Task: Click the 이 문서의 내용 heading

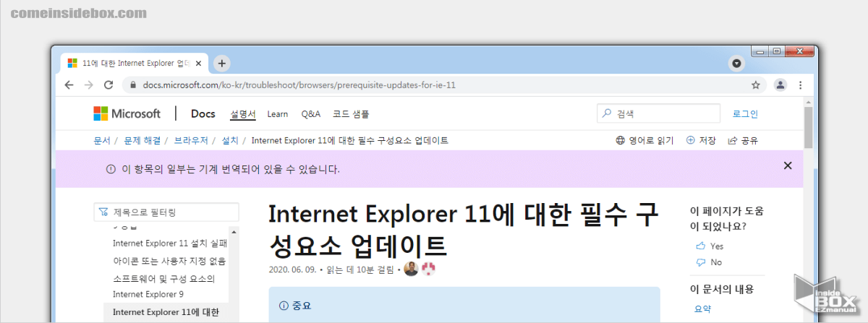Action: coord(722,289)
